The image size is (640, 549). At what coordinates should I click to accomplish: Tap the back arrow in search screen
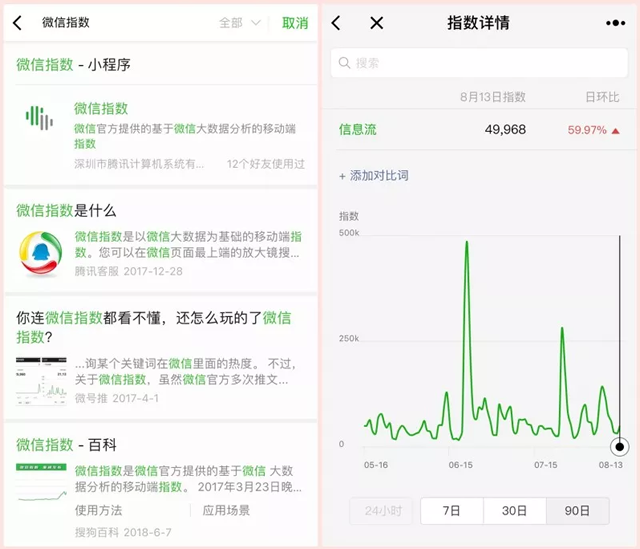[x=17, y=23]
